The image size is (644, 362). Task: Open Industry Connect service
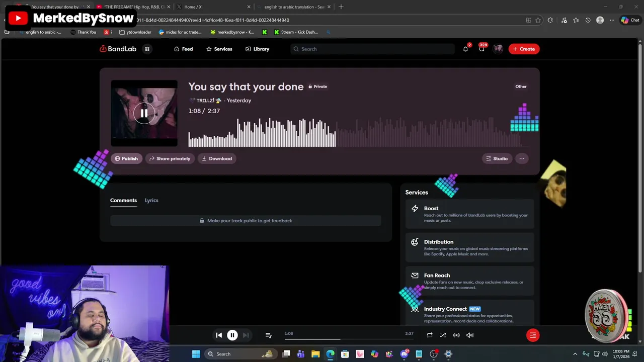tap(469, 314)
